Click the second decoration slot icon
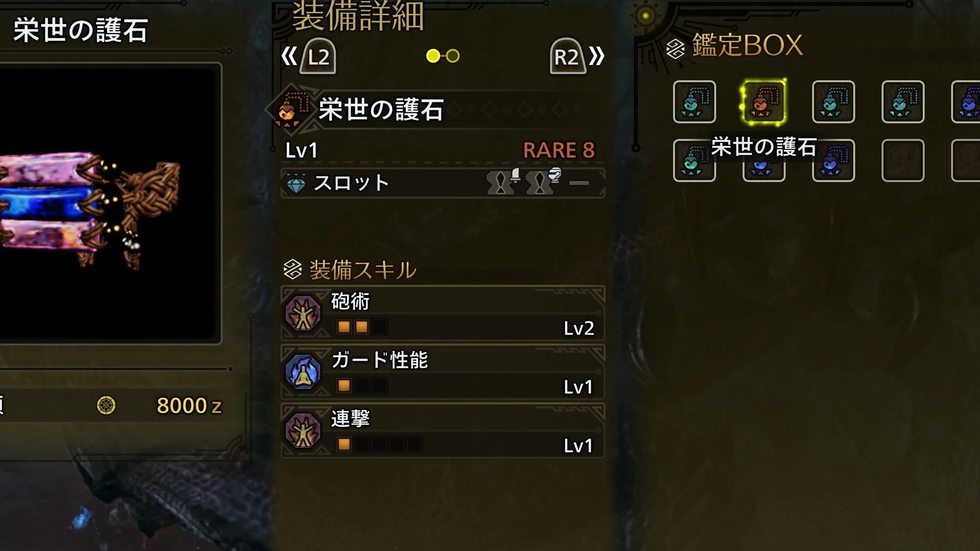The image size is (980, 551). (542, 182)
